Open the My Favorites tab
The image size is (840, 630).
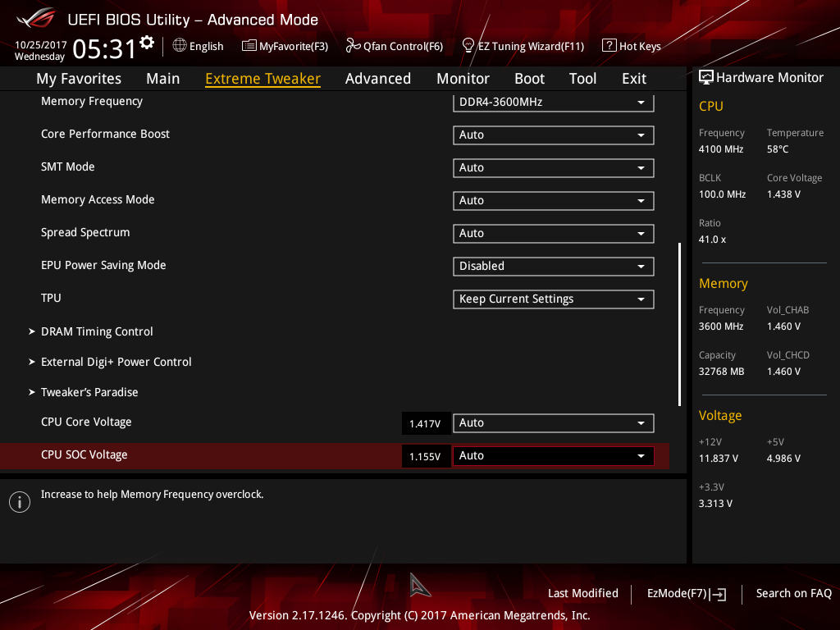click(79, 79)
